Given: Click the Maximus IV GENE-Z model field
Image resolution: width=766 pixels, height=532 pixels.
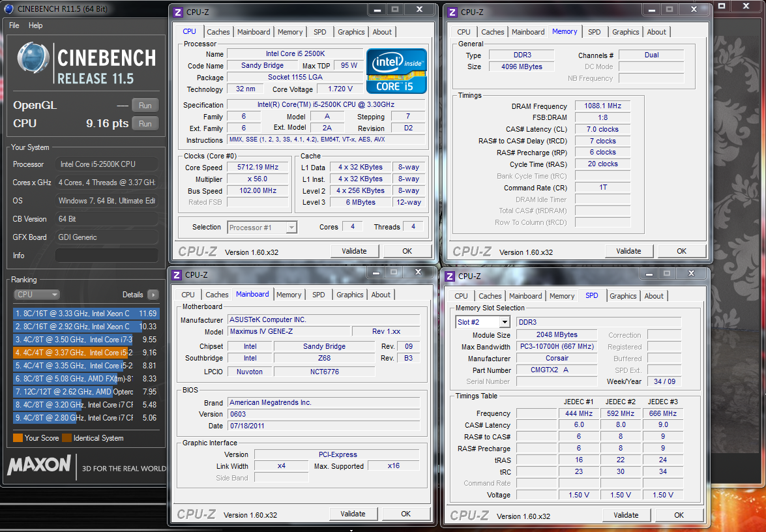Looking at the screenshot, I should tap(289, 331).
